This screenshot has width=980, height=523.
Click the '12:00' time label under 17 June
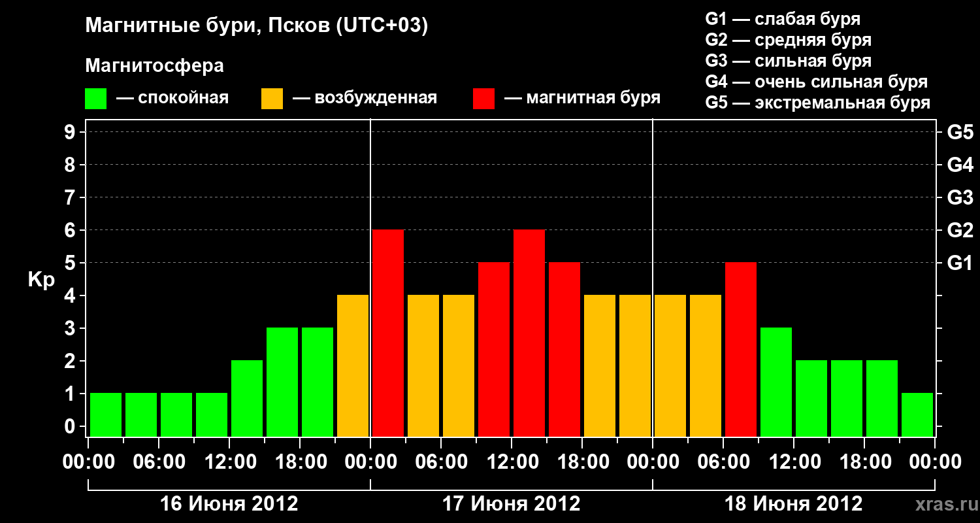click(512, 462)
